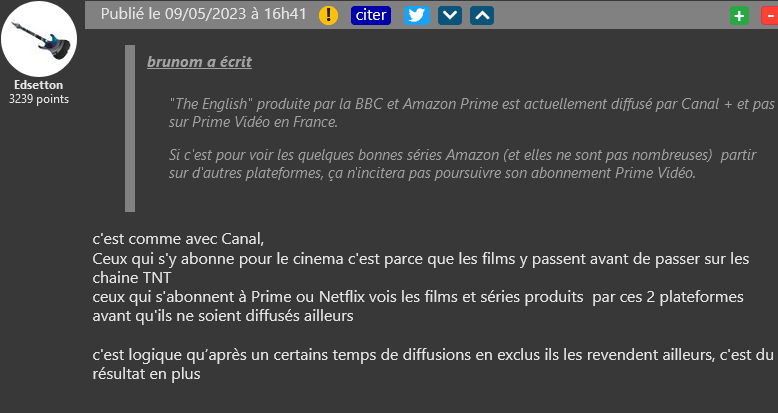Open the "brunom a écrit" quote link
Screen dimensions: 778x413
click(199, 62)
